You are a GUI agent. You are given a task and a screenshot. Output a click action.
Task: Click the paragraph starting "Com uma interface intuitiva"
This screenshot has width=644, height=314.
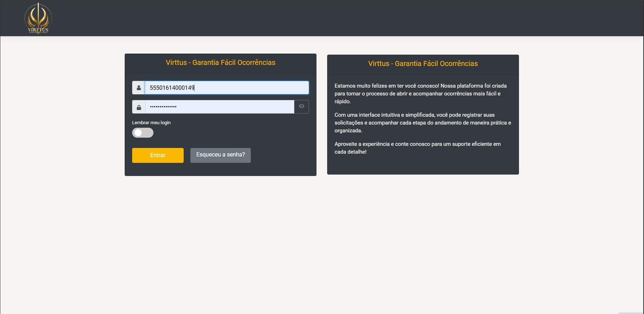point(423,123)
